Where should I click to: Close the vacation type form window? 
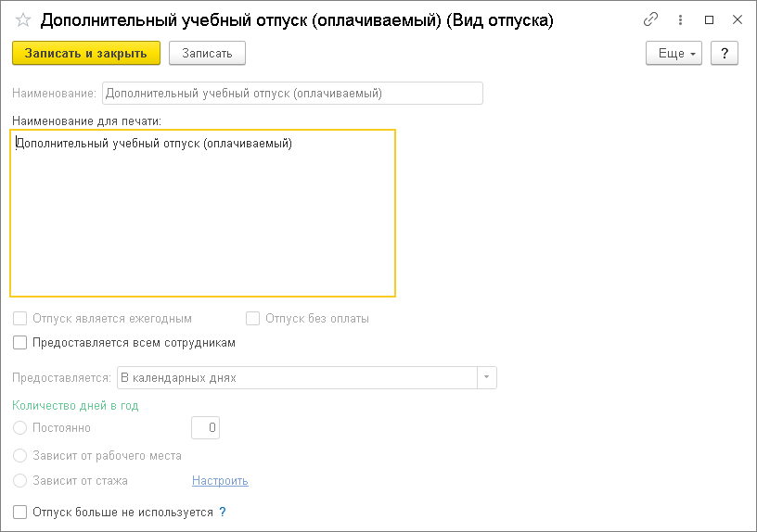tap(737, 19)
